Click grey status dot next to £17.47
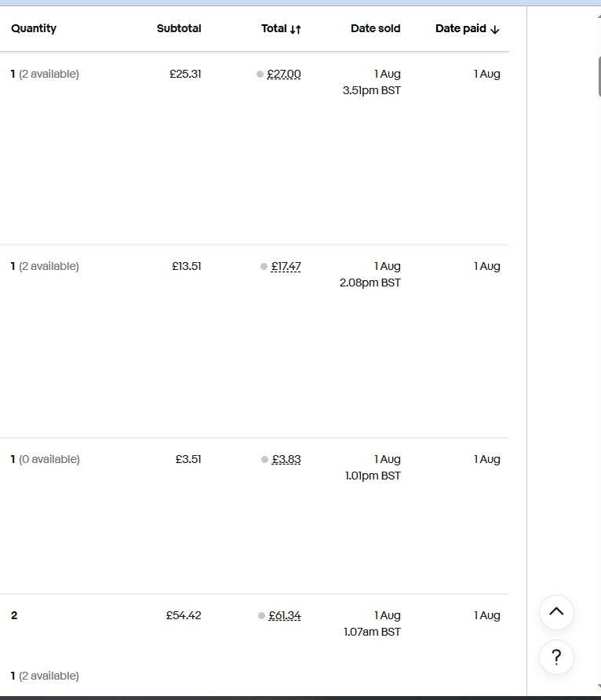Screen dimensions: 601x700 point(264,267)
